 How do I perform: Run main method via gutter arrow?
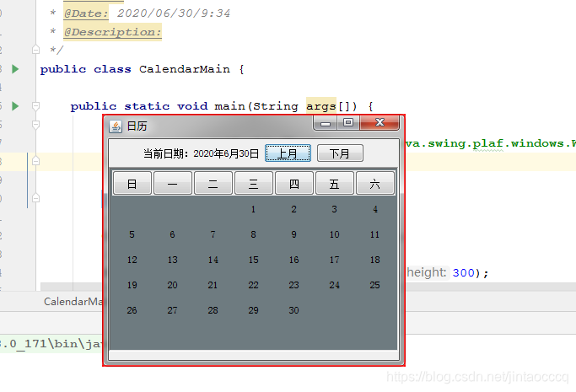15,106
